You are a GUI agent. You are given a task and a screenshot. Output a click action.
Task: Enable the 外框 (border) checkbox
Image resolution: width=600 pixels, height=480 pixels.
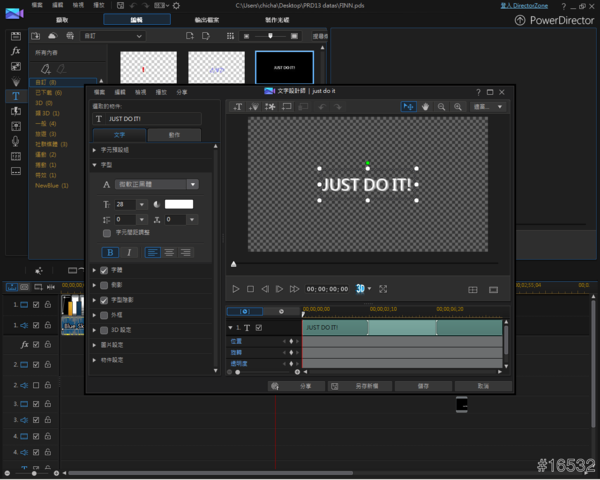104,315
